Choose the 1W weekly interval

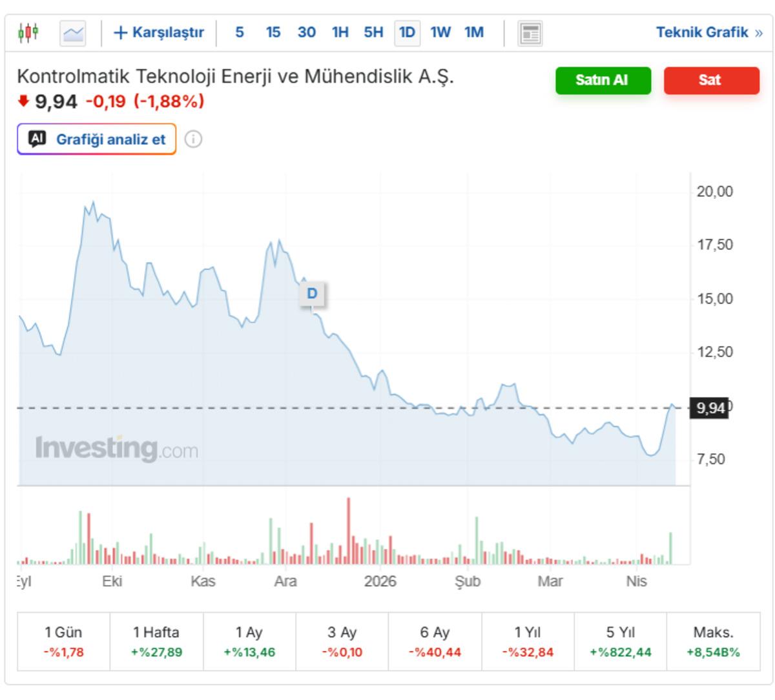tap(440, 32)
